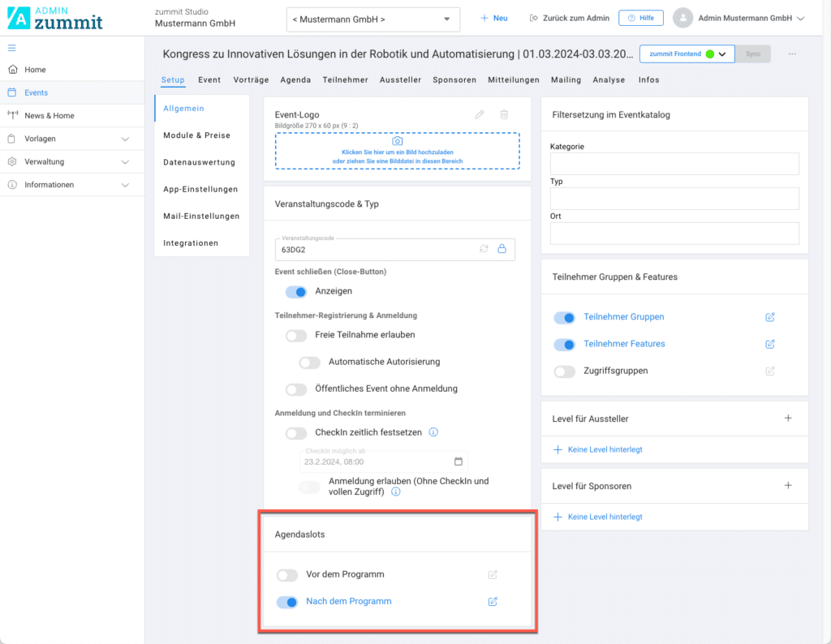The height and width of the screenshot is (644, 831).
Task: Click the Hilfe button
Action: tap(640, 18)
